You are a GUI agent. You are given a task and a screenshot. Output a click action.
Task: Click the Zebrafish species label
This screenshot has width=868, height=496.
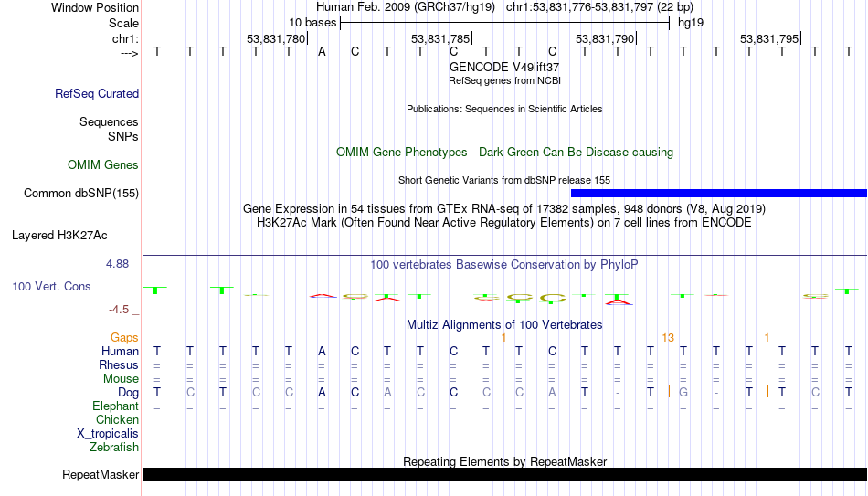coord(114,448)
